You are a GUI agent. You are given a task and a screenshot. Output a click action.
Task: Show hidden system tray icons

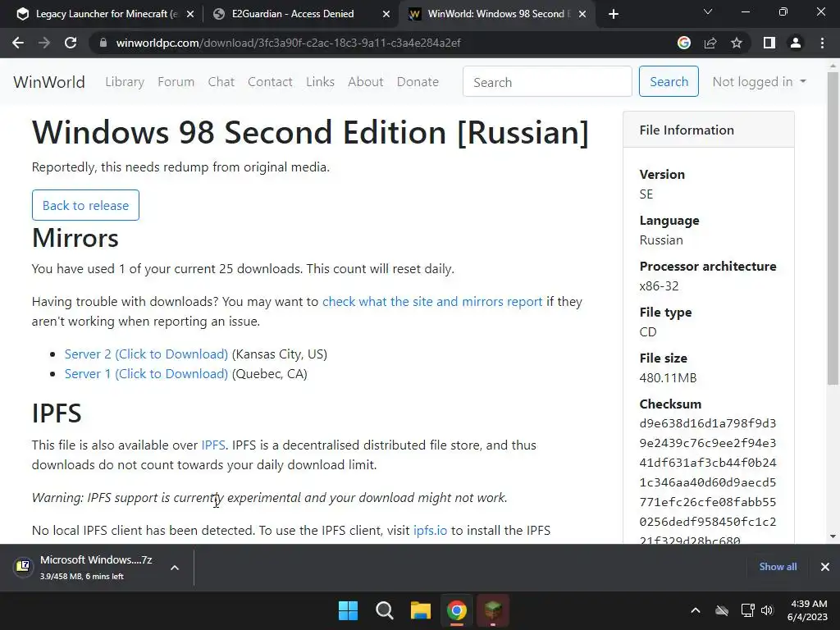pos(696,610)
